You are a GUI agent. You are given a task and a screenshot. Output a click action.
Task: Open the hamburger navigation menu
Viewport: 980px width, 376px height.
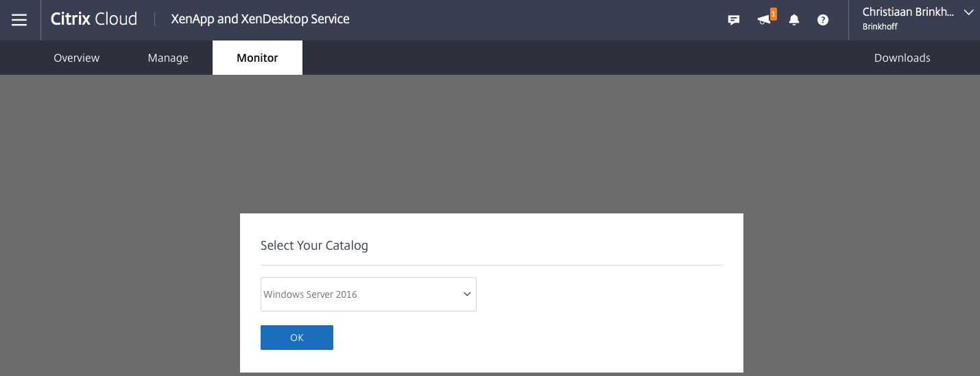tap(19, 20)
